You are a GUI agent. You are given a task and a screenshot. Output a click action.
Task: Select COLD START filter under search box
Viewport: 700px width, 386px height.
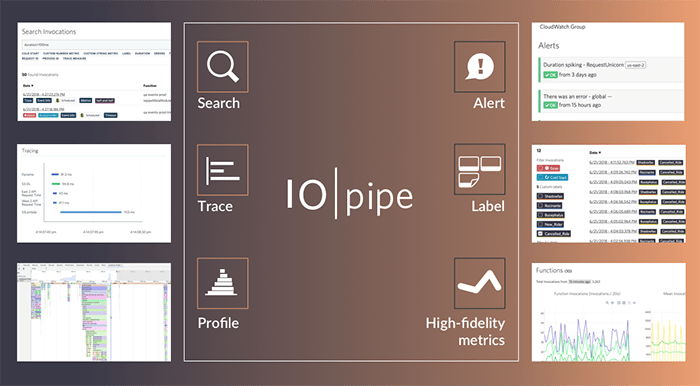[30, 54]
